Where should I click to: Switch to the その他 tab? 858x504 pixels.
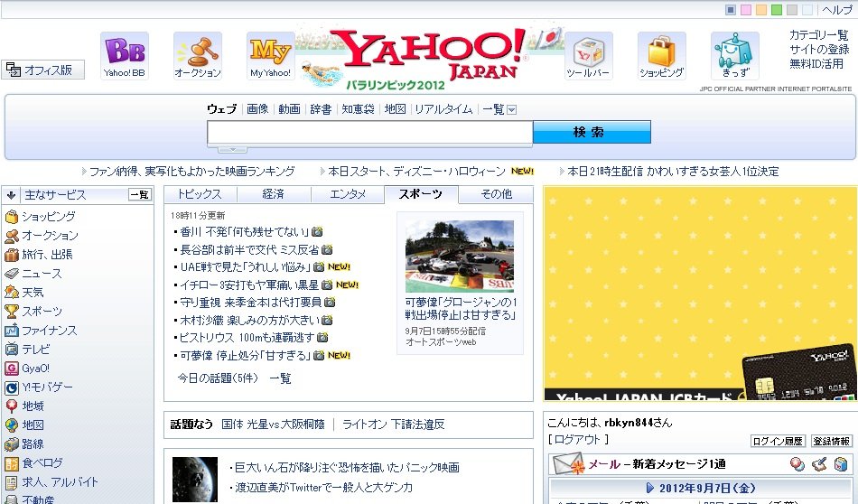496,194
